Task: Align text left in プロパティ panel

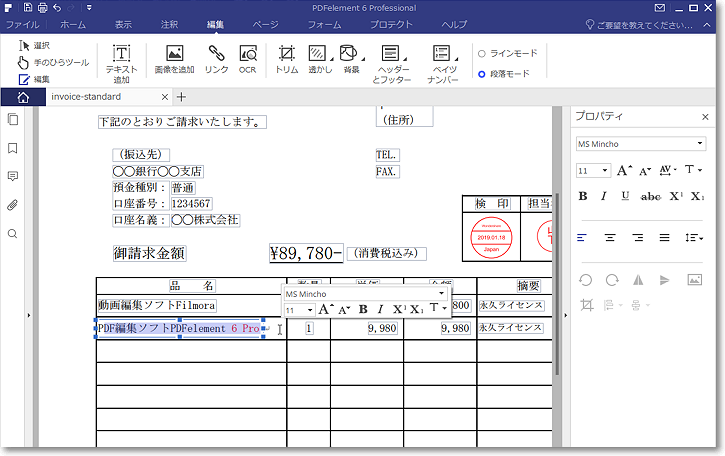Action: (x=582, y=238)
